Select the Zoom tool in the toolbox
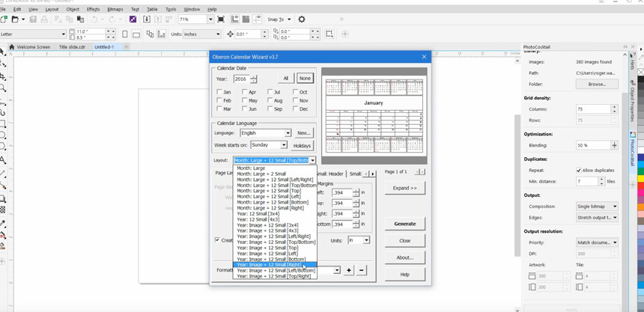This screenshot has width=644, height=312. point(2,88)
